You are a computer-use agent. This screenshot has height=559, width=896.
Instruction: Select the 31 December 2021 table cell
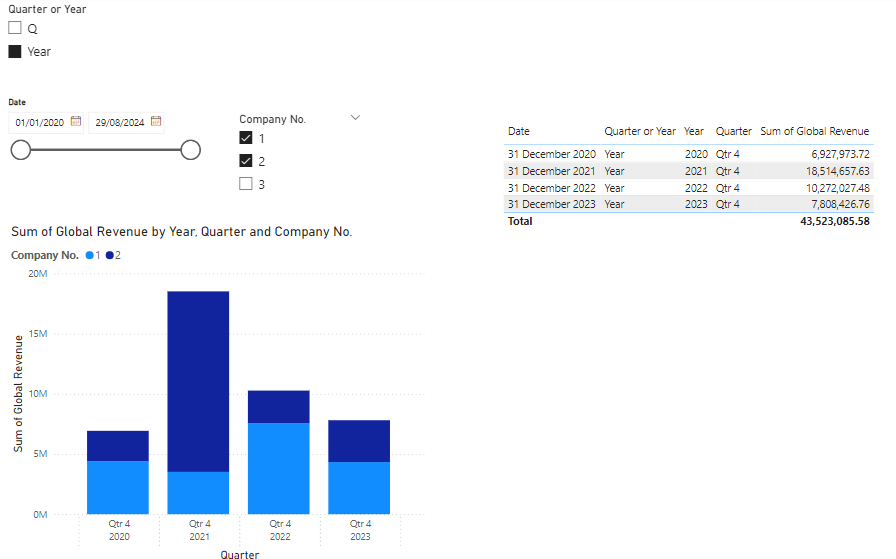coord(551,171)
